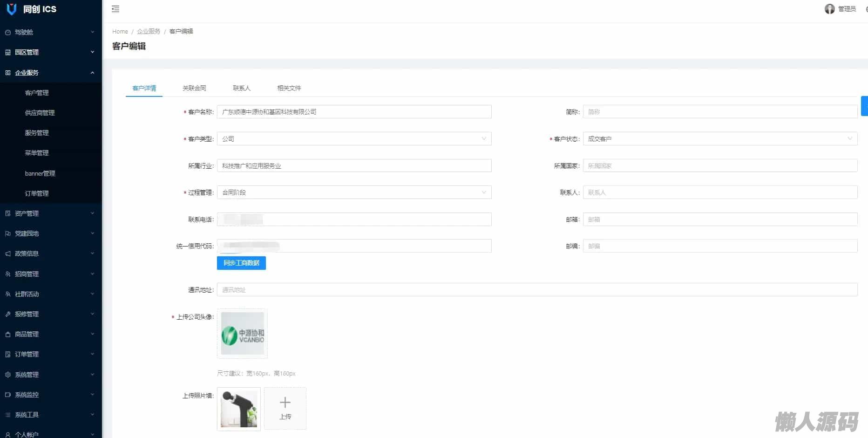Open the 过程管理 dropdown
This screenshot has width=868, height=438.
click(354, 192)
